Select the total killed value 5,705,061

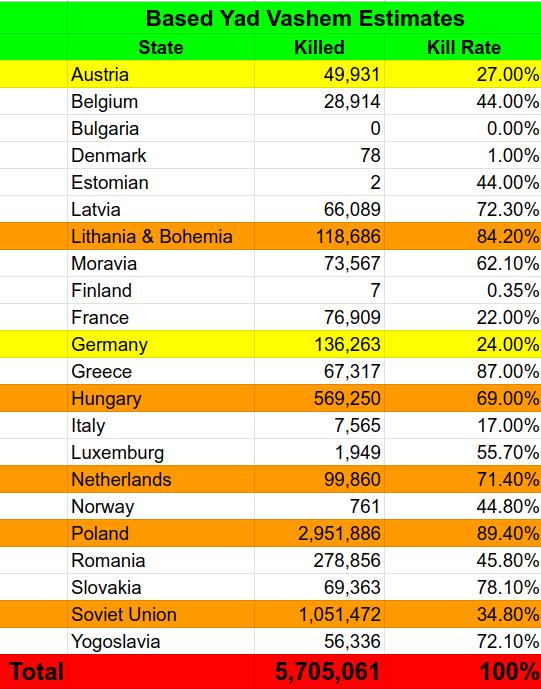(x=320, y=672)
